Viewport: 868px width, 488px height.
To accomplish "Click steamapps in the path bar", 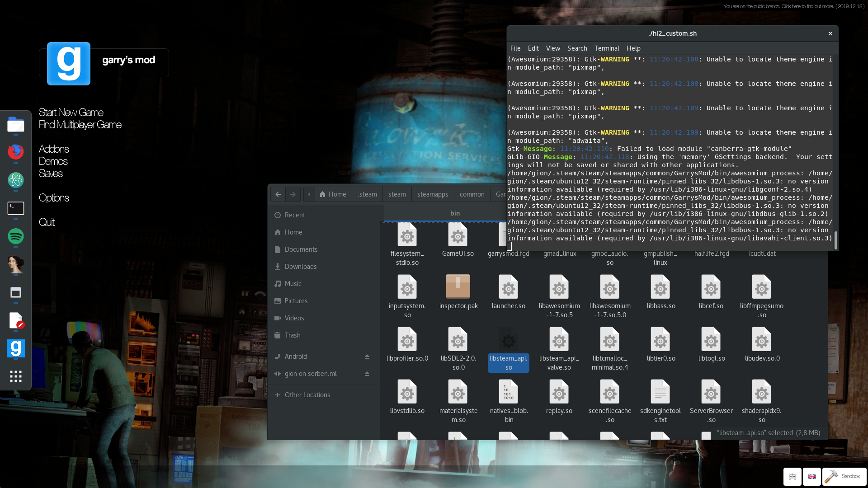I will [433, 194].
